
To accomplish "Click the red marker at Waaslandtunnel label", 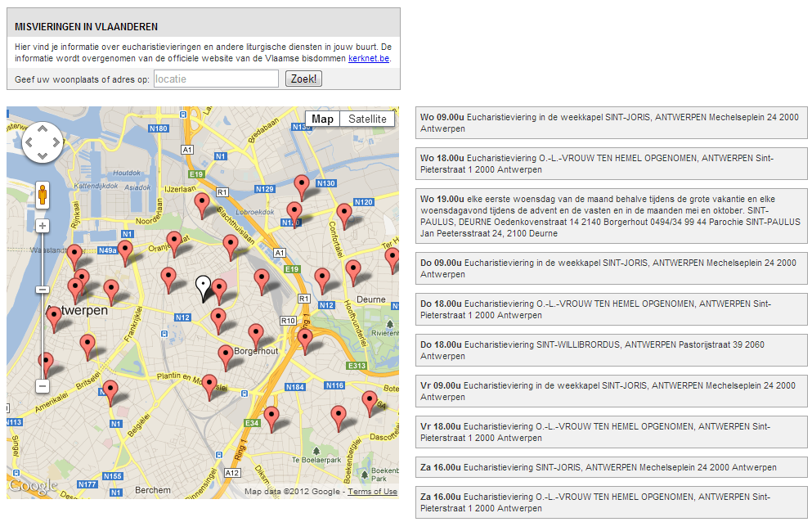I will pos(74,256).
